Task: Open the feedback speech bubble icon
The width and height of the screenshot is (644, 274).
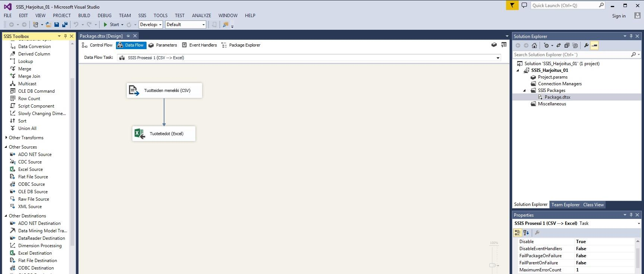Action: (524, 5)
